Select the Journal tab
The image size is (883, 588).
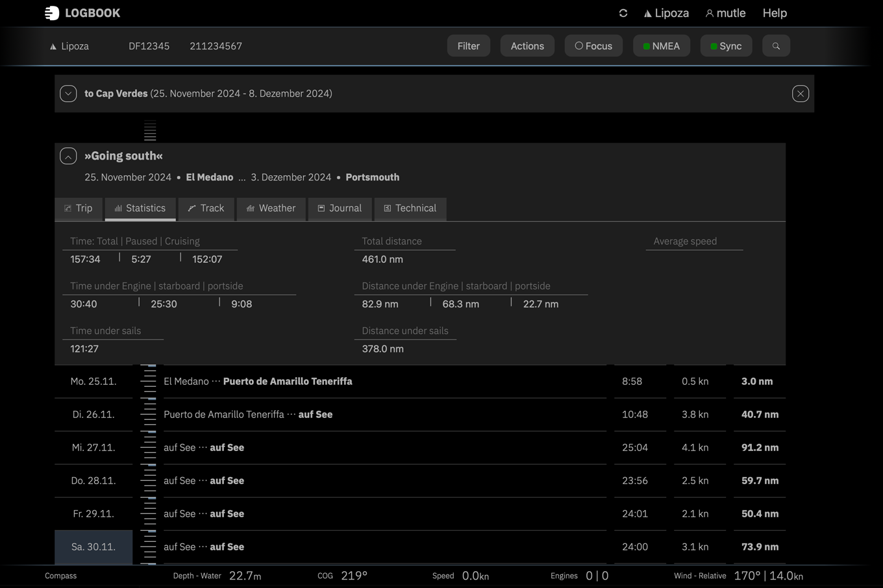(x=340, y=208)
